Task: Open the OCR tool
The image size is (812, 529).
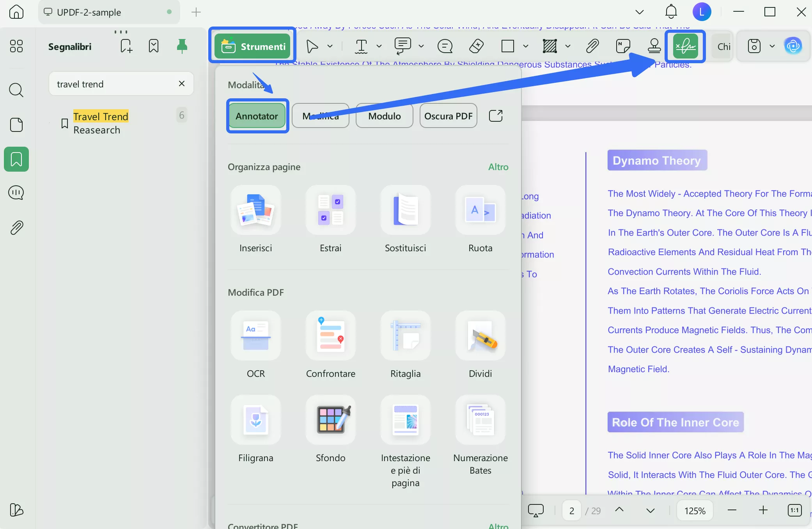Action: pyautogui.click(x=255, y=336)
